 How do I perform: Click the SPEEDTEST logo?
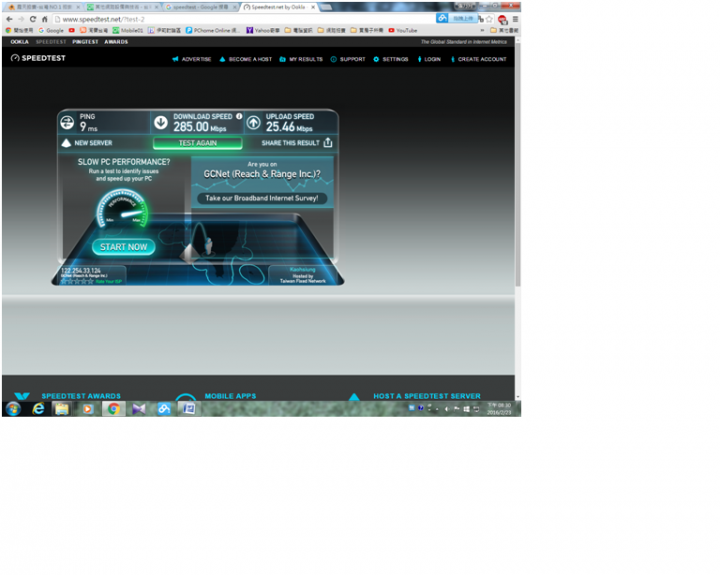pos(38,58)
